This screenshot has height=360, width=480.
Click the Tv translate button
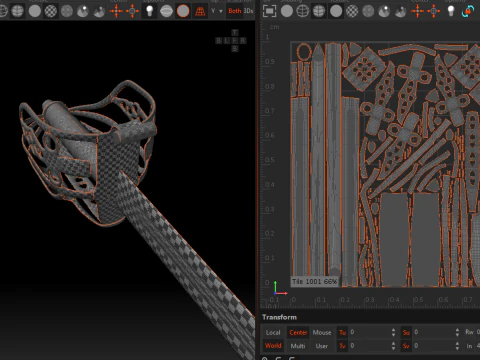[x=342, y=346]
